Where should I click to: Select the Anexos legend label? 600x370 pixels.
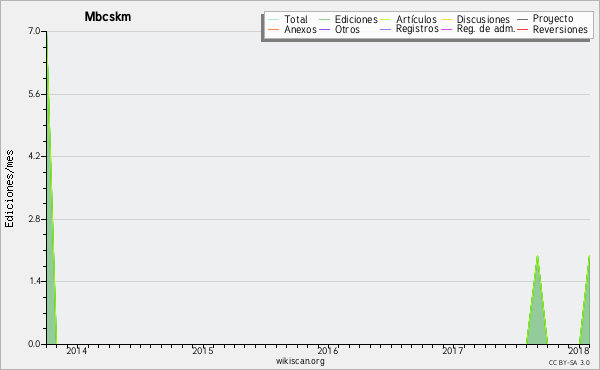coord(300,29)
